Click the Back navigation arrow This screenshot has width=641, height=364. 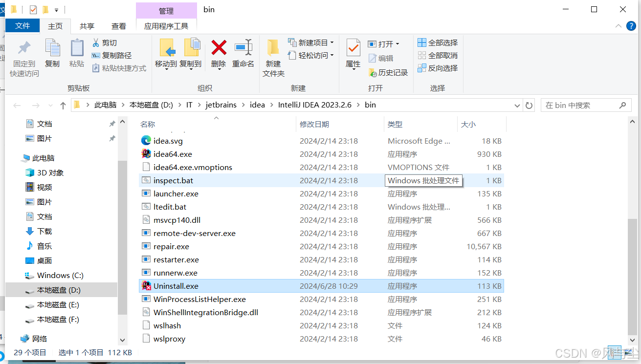coord(17,105)
